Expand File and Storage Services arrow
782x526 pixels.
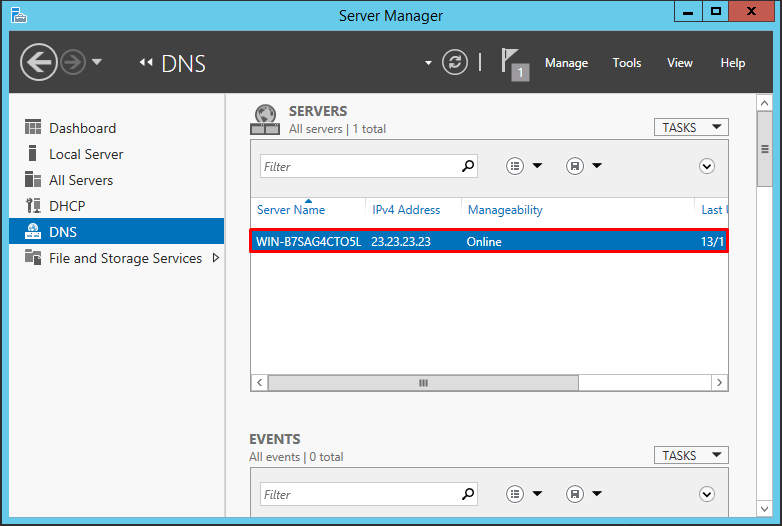tap(216, 258)
